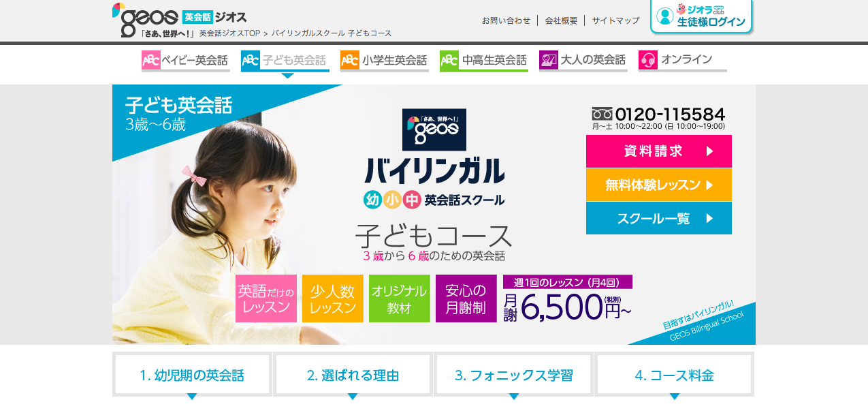868x415 pixels.
Task: Click the purple 安心の月謝制 tile
Action: [466, 298]
